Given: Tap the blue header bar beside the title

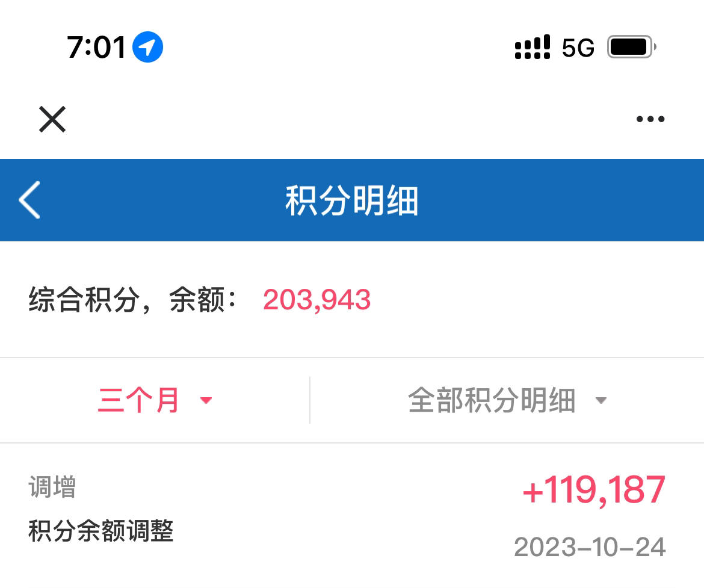Looking at the screenshot, I should click(x=561, y=200).
